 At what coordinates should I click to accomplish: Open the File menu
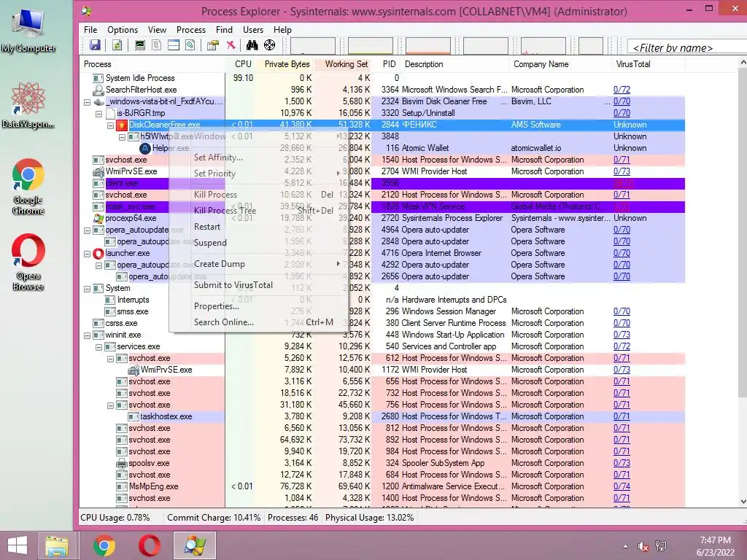[90, 29]
